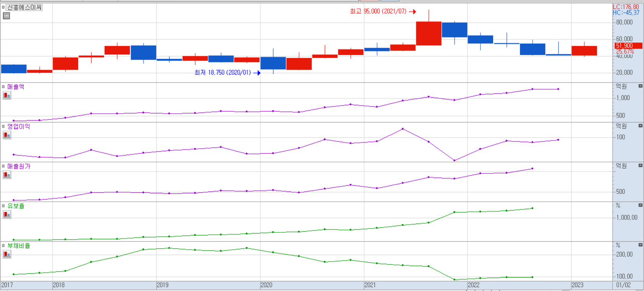Open the data table icon under 신흥에스이씨

pos(6,16)
